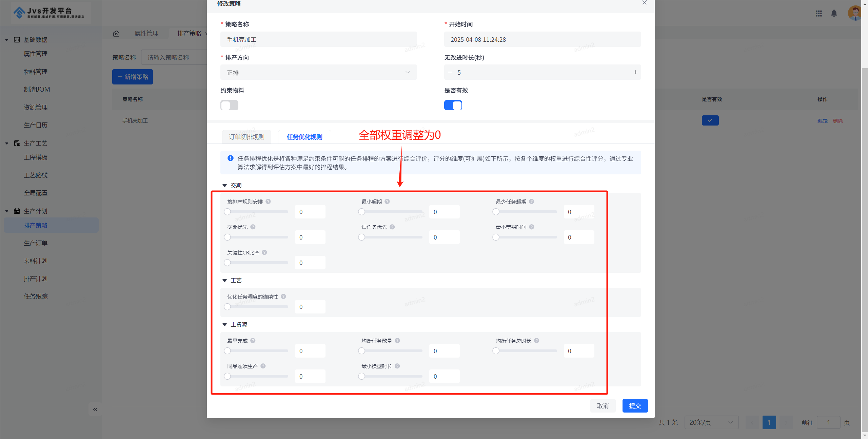Open the notifications bell

(834, 14)
